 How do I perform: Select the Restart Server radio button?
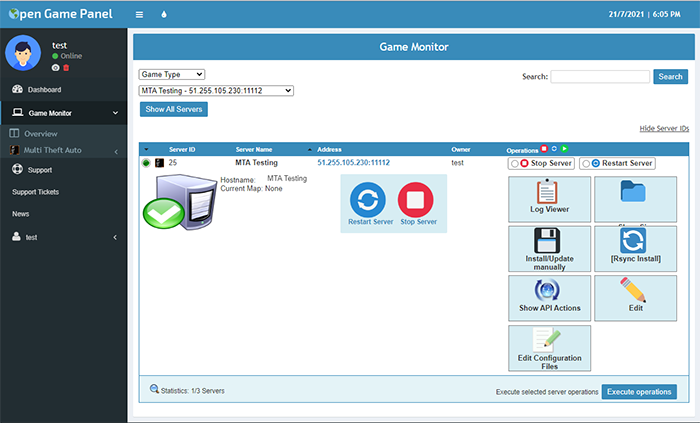point(586,164)
